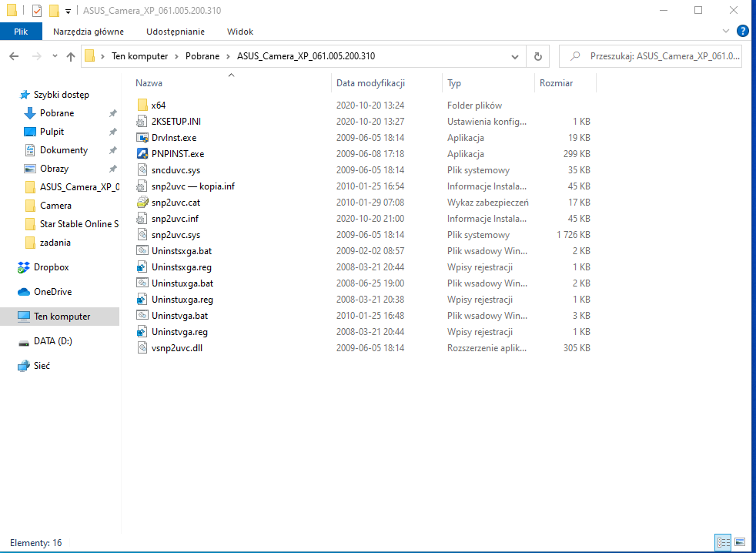
Task: Open the Plik menu
Action: point(21,32)
